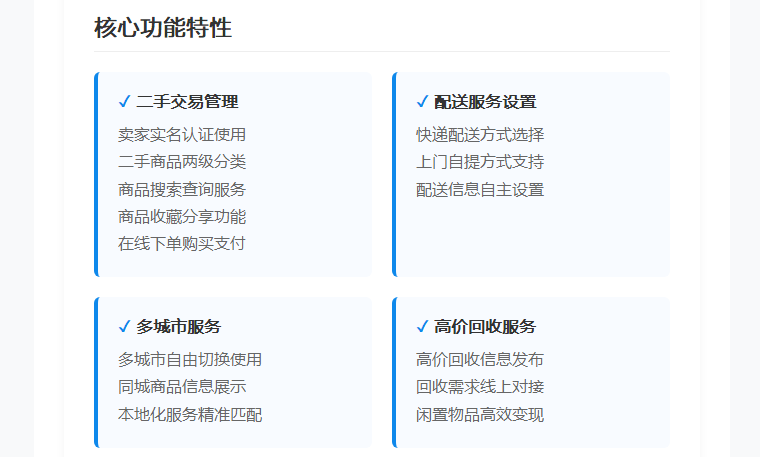This screenshot has width=760, height=457.
Task: Click the line 上门自提方式支持
Action: point(480,161)
